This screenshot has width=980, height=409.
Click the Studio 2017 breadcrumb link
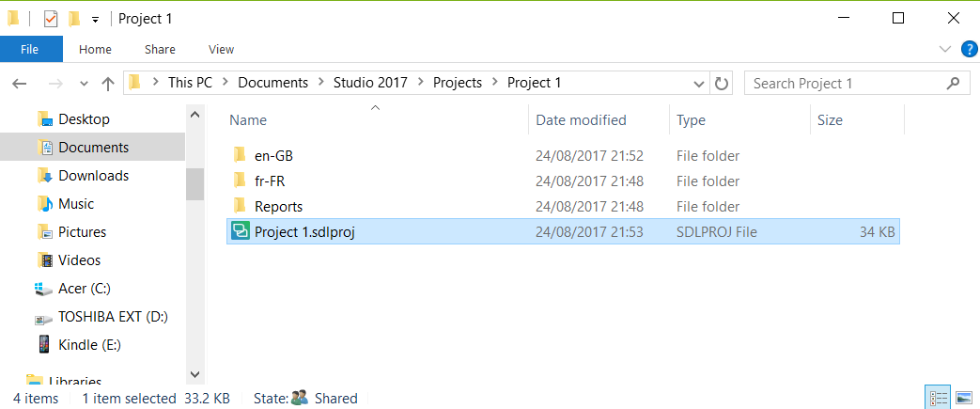(x=370, y=83)
